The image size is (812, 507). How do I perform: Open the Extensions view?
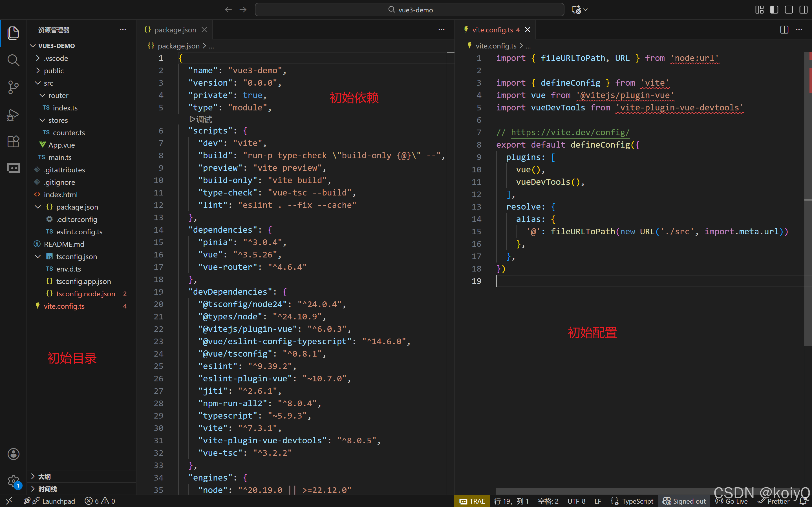click(x=13, y=141)
